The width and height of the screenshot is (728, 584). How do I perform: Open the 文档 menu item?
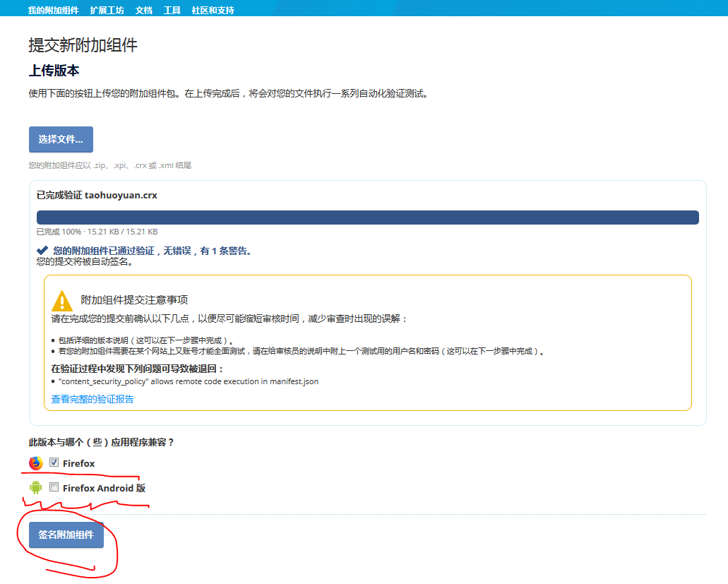144,11
